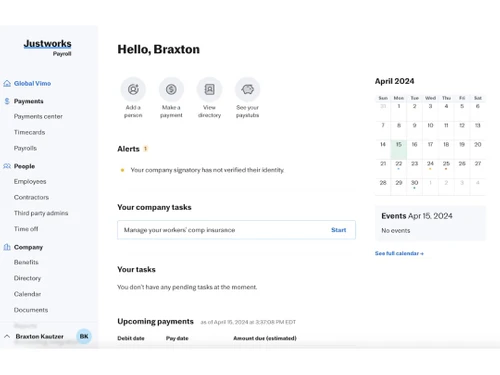The width and height of the screenshot is (500, 375).
Task: Click the Add a person icon
Action: click(133, 89)
